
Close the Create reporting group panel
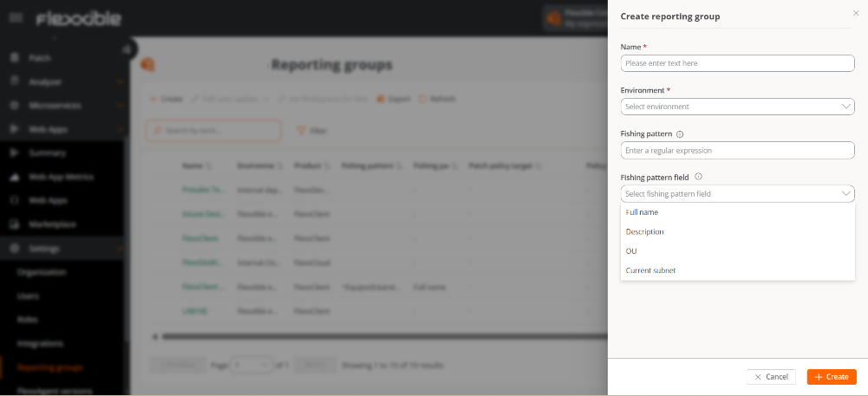[x=856, y=13]
